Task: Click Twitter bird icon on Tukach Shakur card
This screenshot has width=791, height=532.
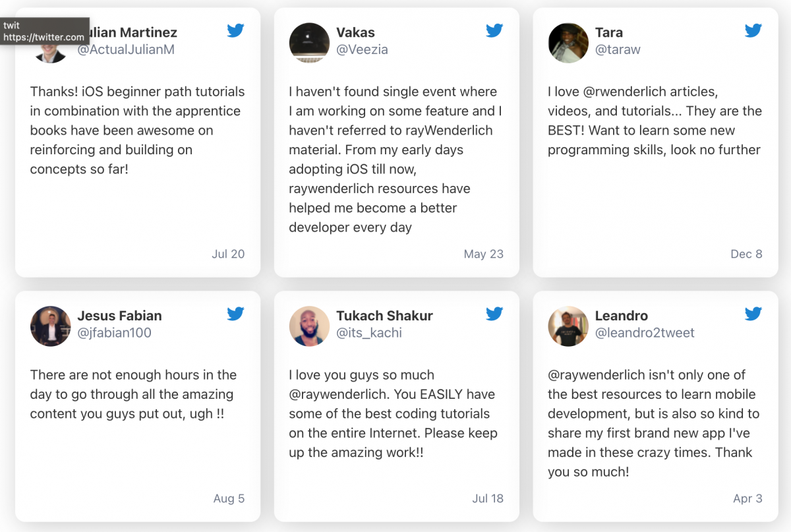Action: (495, 314)
